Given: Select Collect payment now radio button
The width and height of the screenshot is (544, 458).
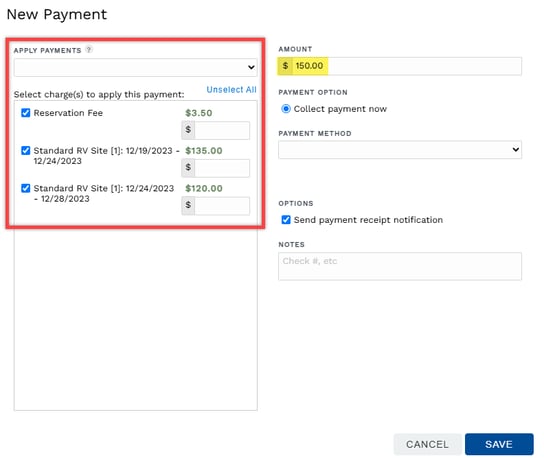Looking at the screenshot, I should [286, 109].
